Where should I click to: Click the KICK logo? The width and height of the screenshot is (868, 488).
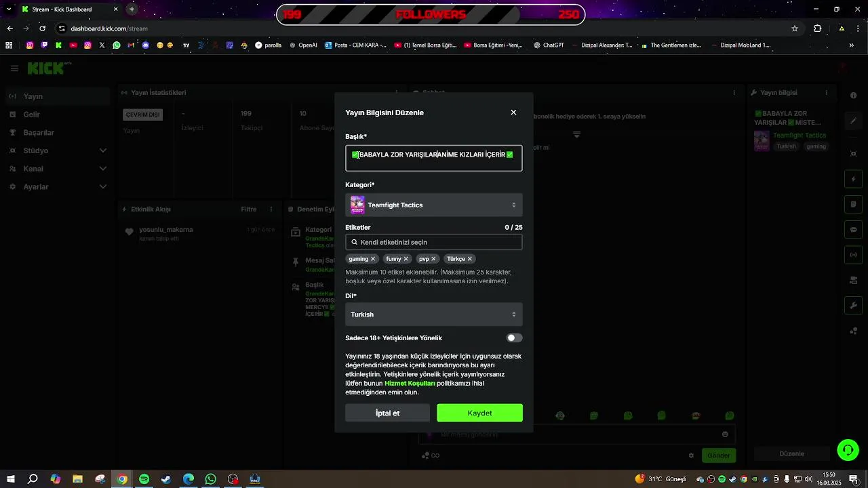click(49, 68)
